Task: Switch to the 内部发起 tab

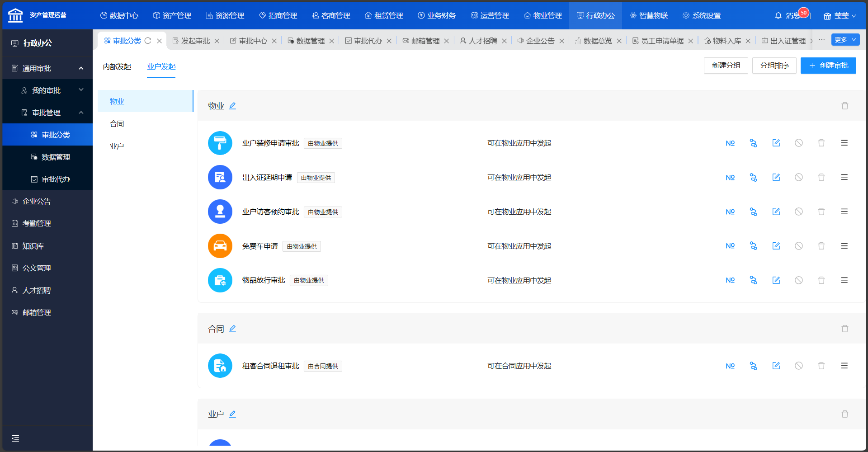Action: [117, 66]
